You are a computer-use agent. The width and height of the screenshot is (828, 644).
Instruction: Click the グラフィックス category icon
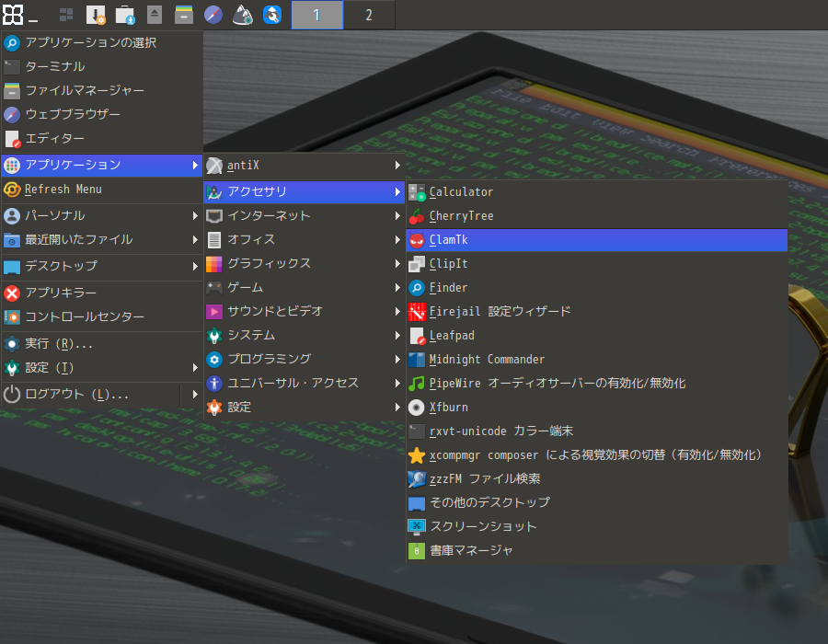(x=213, y=263)
